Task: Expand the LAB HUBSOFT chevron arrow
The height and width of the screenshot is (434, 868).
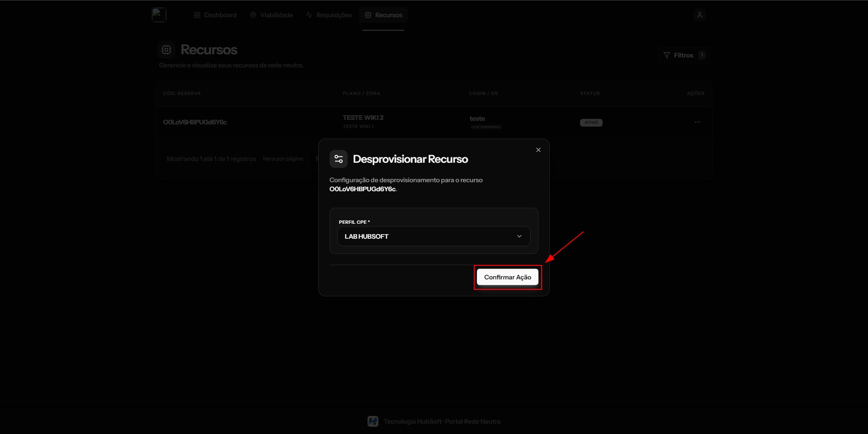Action: (x=519, y=236)
